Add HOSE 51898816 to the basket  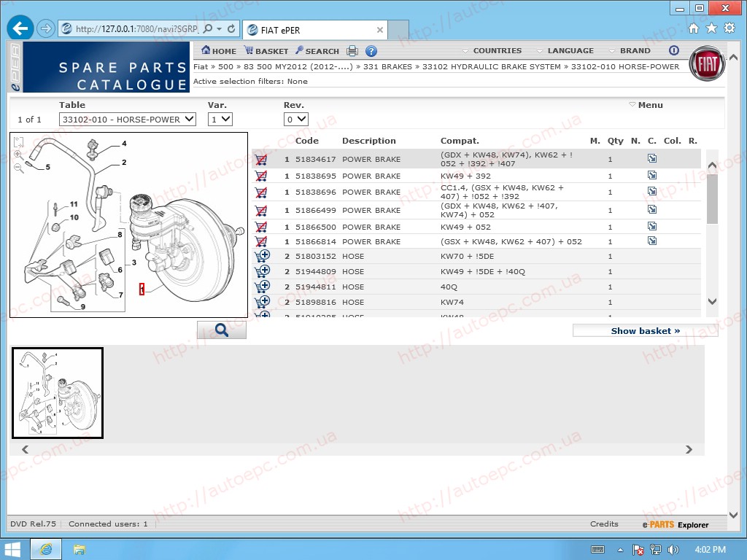[262, 302]
